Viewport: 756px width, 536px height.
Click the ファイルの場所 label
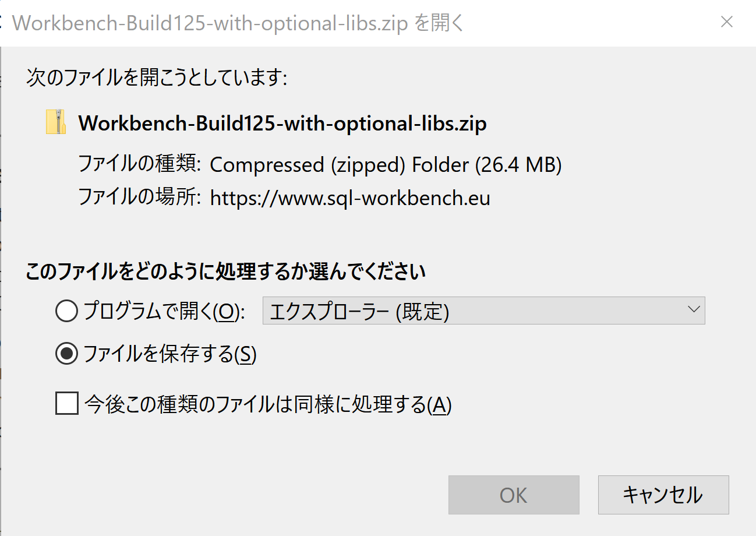click(140, 199)
